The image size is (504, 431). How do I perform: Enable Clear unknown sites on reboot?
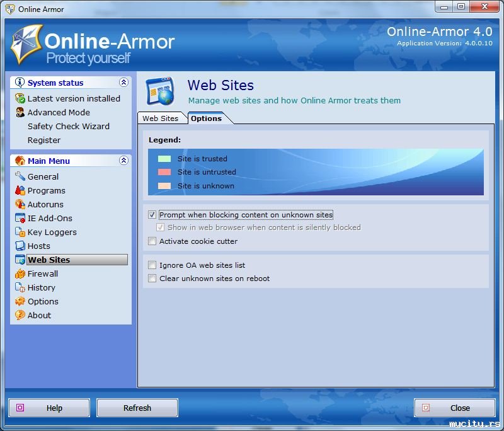152,279
